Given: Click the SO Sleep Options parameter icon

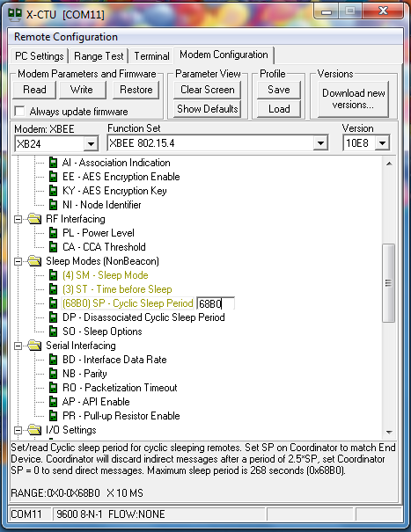Looking at the screenshot, I should point(53,332).
